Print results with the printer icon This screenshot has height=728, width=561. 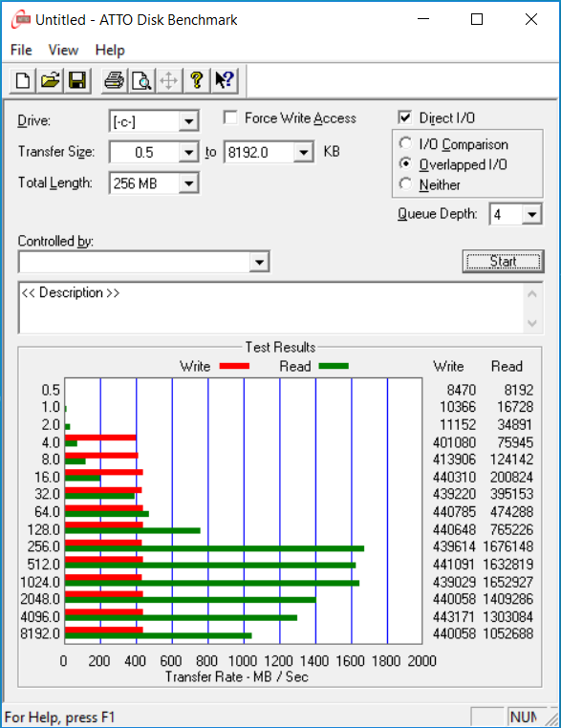coord(114,80)
